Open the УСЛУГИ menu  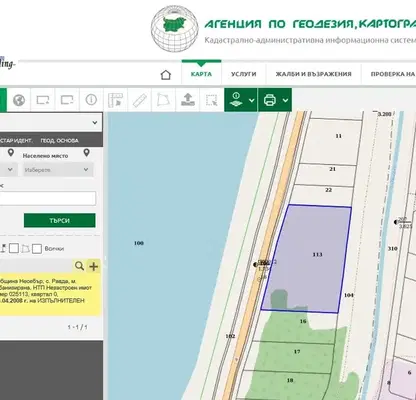click(244, 74)
